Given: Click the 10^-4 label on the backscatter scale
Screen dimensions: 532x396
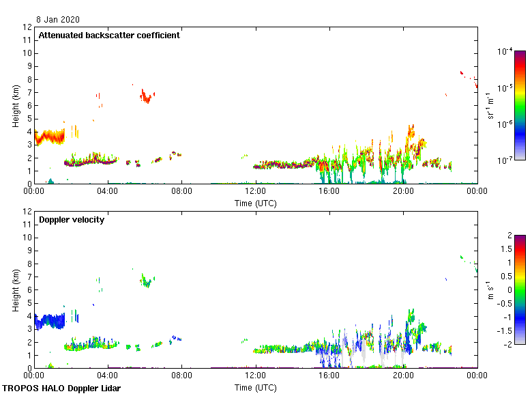Looking at the screenshot, I should point(505,52).
